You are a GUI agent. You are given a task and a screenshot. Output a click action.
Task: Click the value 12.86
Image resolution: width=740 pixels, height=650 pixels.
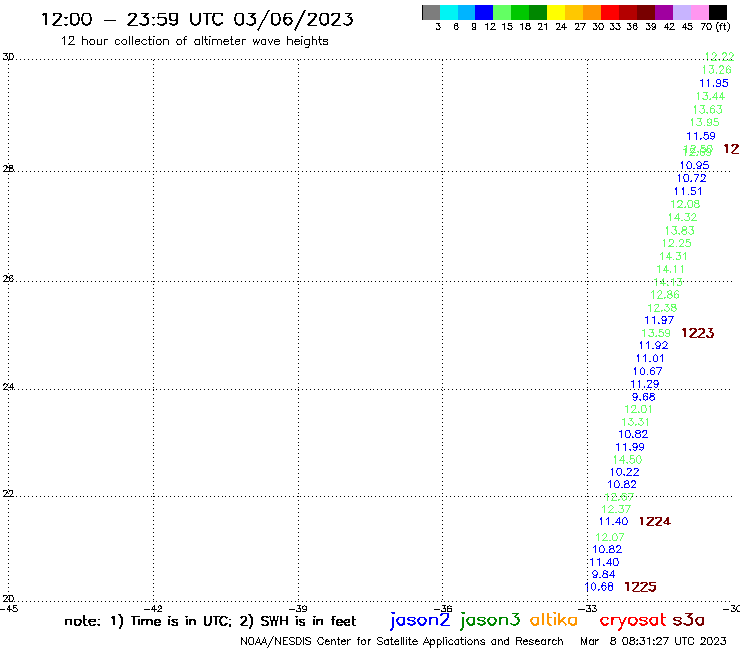pyautogui.click(x=665, y=295)
